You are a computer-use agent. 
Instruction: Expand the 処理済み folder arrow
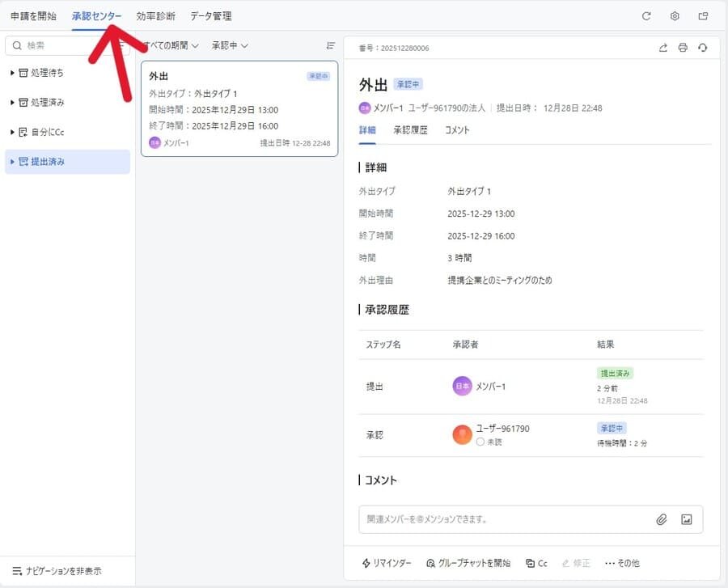coord(13,103)
